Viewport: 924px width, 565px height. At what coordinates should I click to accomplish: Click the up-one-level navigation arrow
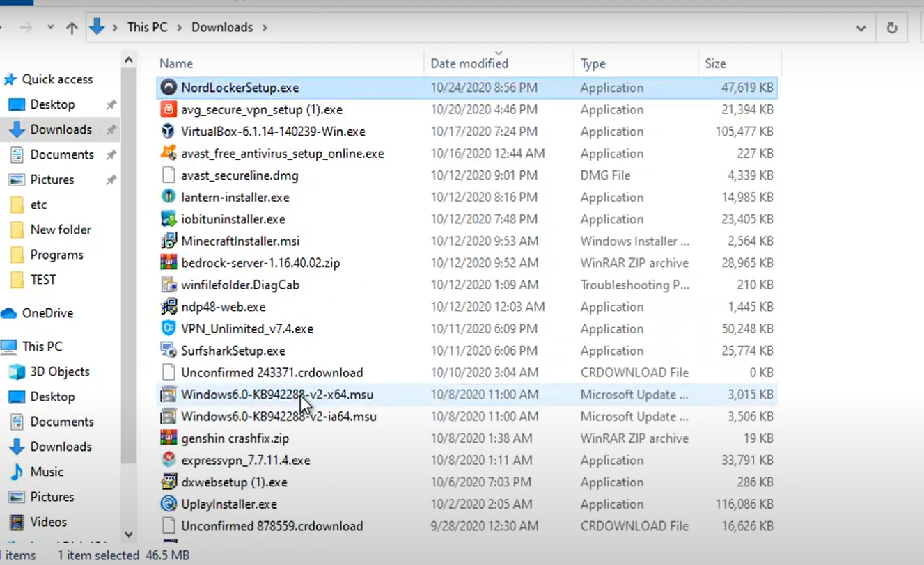point(72,26)
